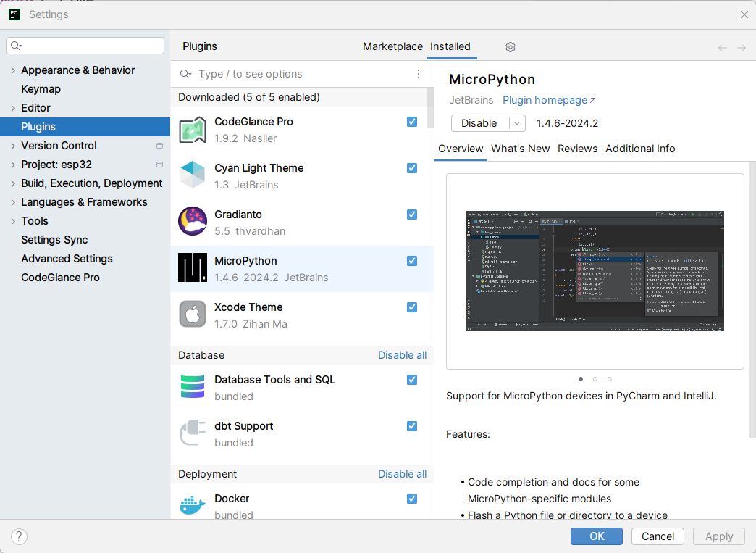The image size is (756, 553).
Task: Click the Xcode Theme apple icon
Action: click(193, 314)
